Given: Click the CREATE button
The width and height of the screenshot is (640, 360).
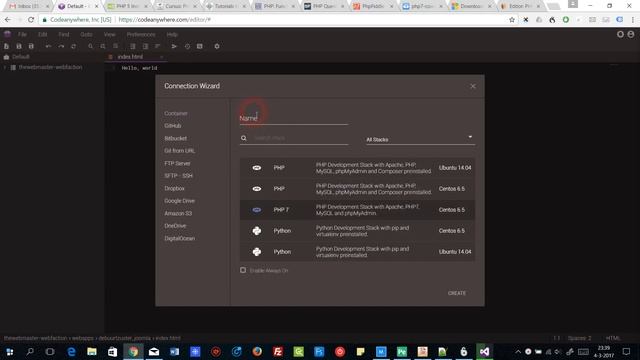Looking at the screenshot, I should coord(457,293).
